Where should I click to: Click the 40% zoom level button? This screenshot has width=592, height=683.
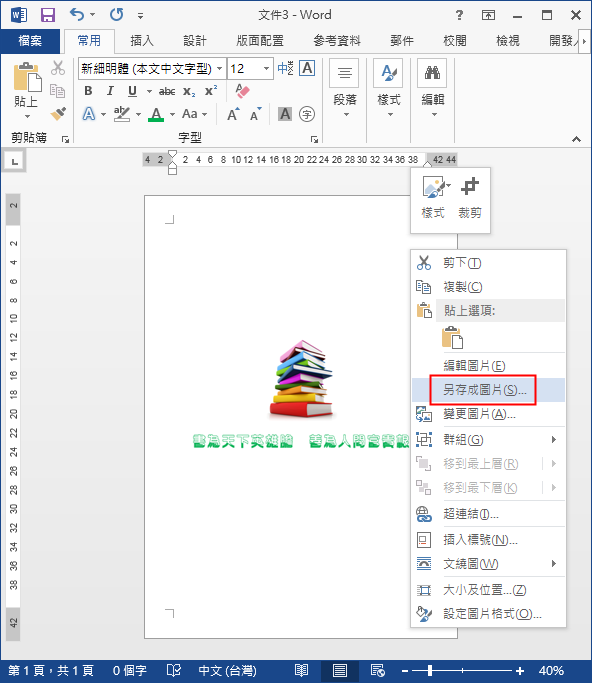coord(551,670)
